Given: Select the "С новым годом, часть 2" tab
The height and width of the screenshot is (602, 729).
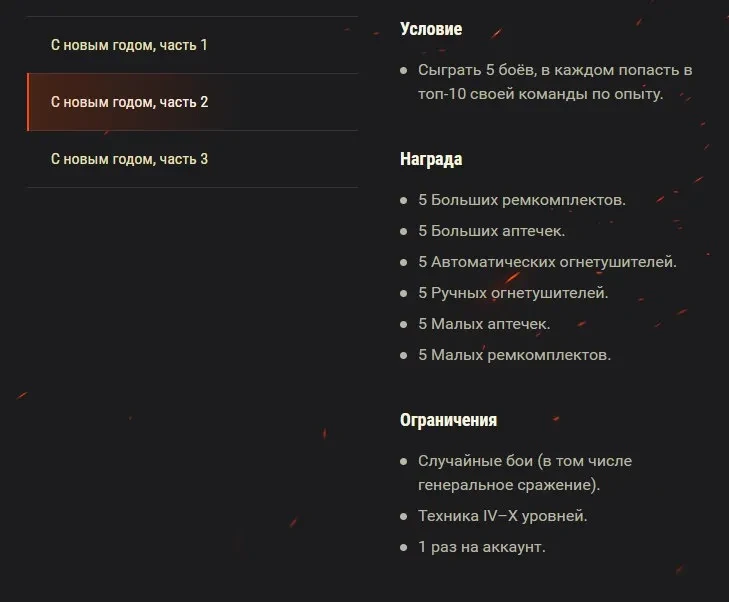Looking at the screenshot, I should click(x=129, y=102).
